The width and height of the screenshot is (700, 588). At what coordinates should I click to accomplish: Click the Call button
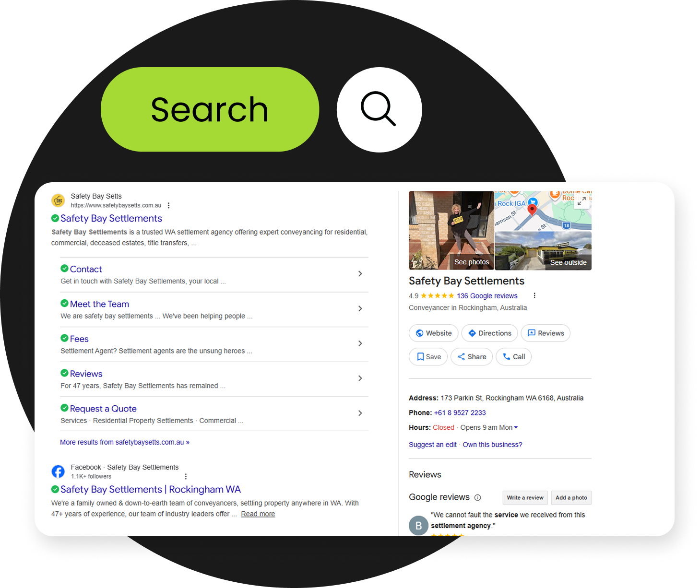coord(513,357)
